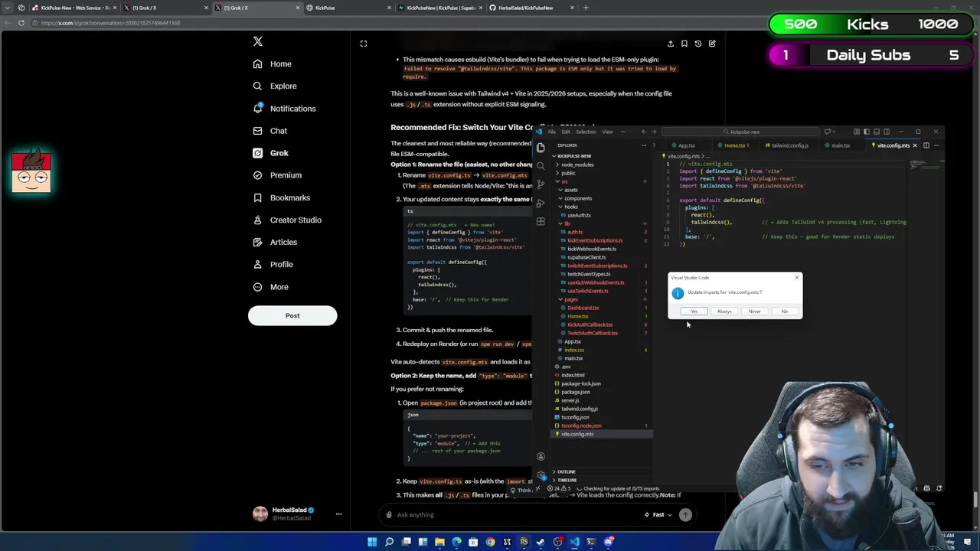Click browser new tab plus button

[586, 8]
